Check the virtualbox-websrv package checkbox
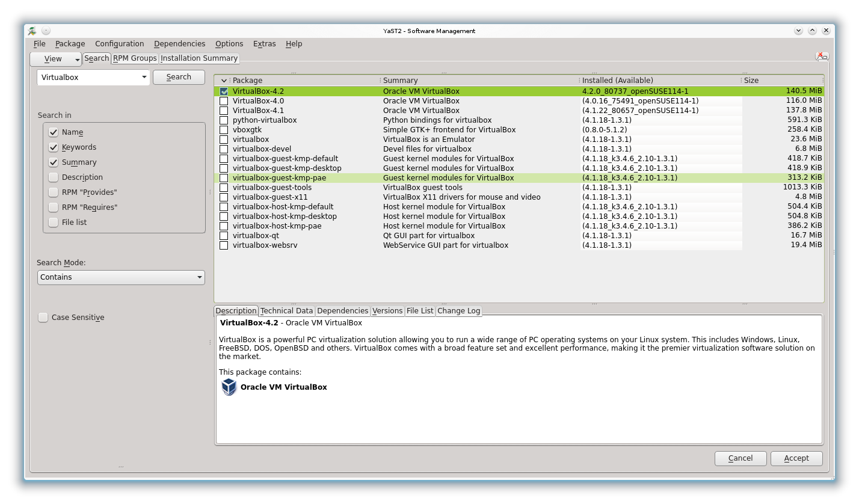This screenshot has width=859, height=504. tap(224, 245)
